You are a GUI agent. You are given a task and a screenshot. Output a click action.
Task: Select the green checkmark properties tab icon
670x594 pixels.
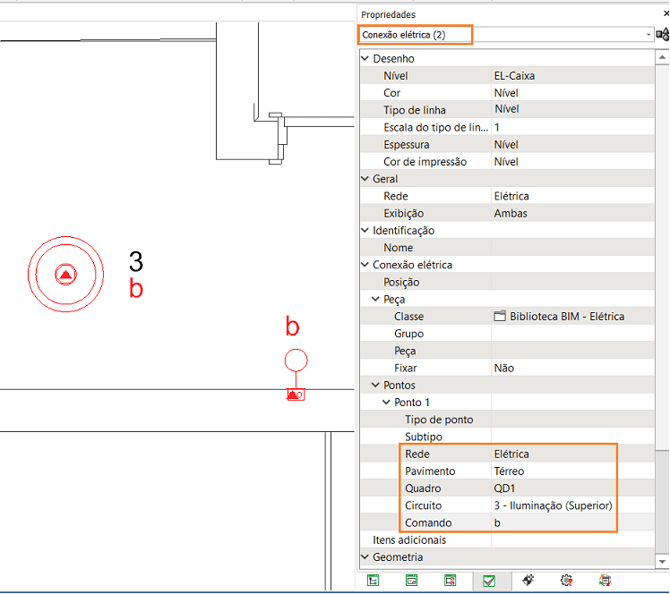click(x=489, y=579)
